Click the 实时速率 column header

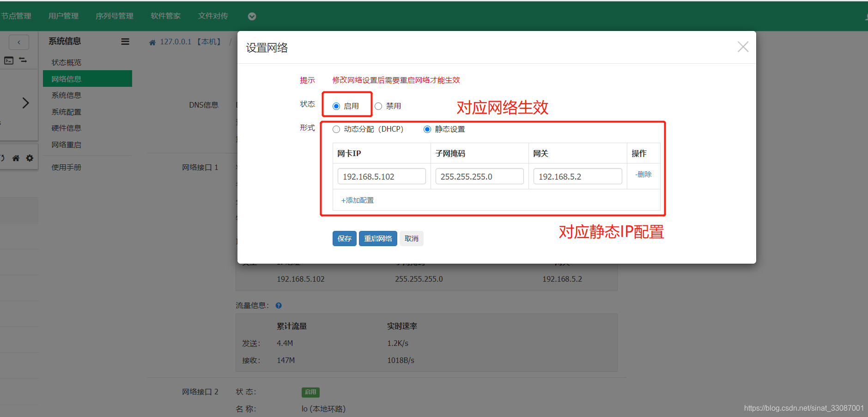402,326
